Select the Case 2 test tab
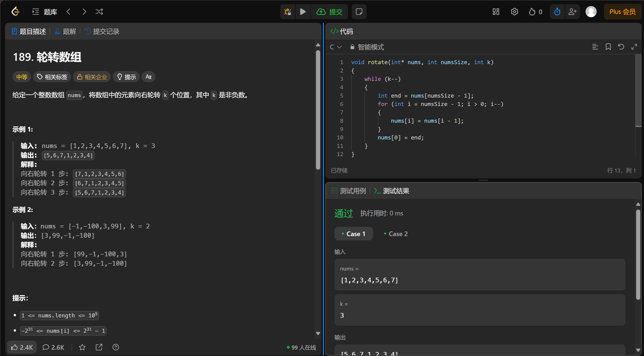 coord(396,234)
